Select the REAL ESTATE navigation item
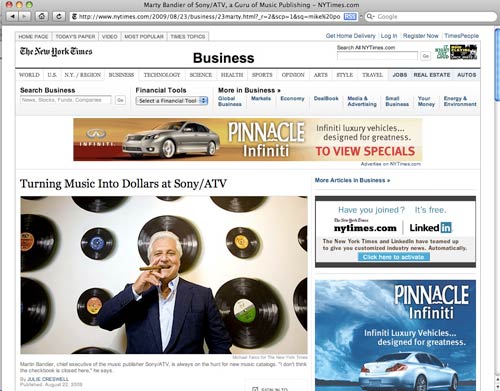This screenshot has height=391, width=500. [432, 75]
